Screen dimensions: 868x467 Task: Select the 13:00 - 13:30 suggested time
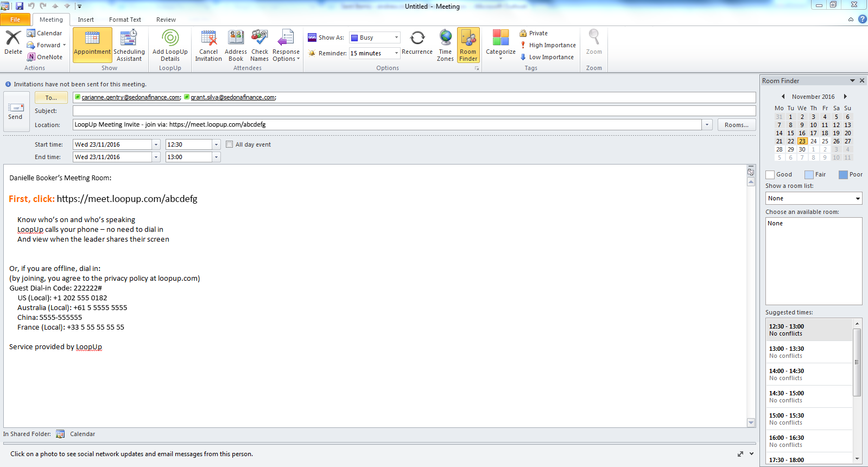809,352
